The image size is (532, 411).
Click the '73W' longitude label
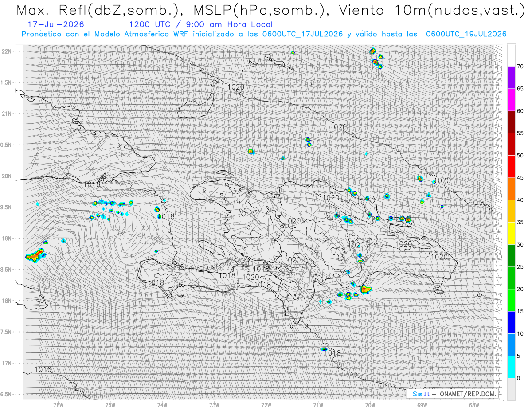tap(214, 404)
